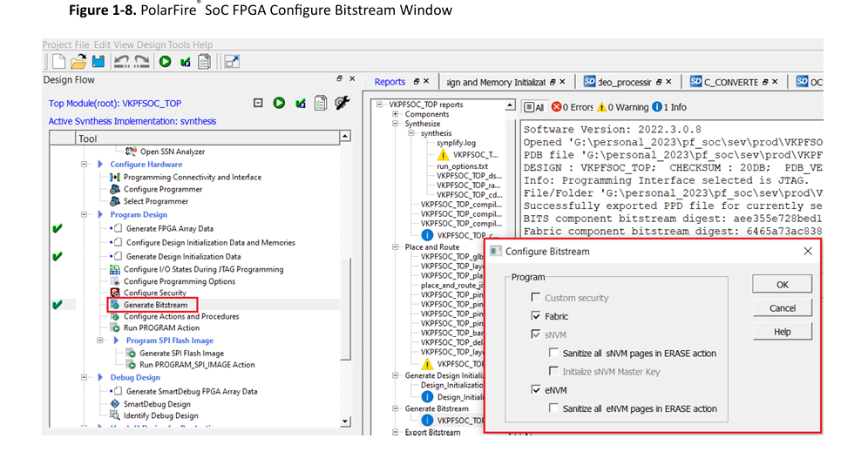Select Generate FPGA Array Data item

[x=169, y=228]
